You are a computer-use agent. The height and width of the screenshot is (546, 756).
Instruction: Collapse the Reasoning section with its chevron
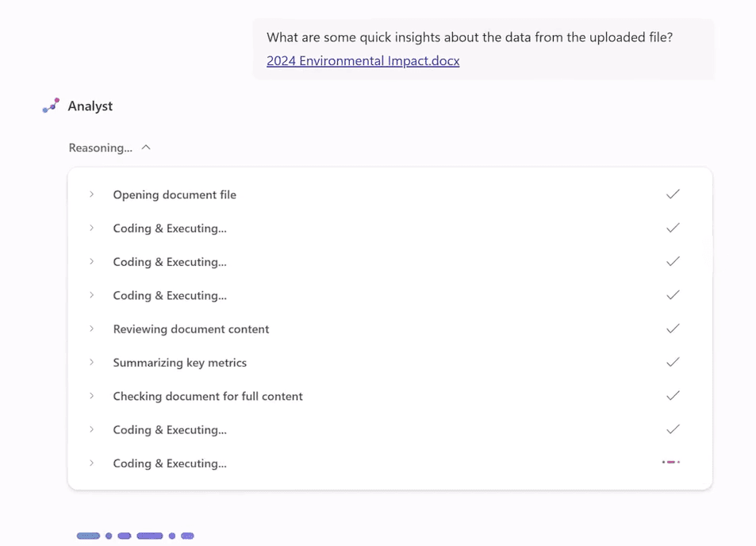coord(146,148)
